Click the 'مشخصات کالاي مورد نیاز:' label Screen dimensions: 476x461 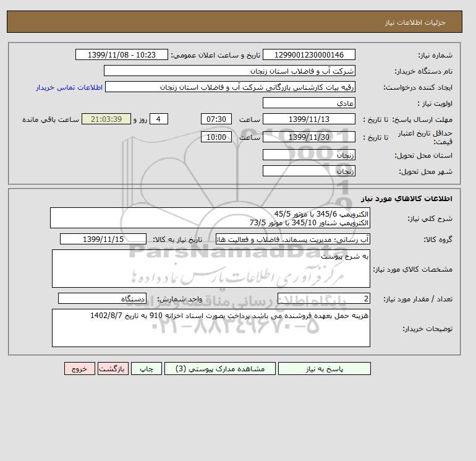[x=412, y=269]
